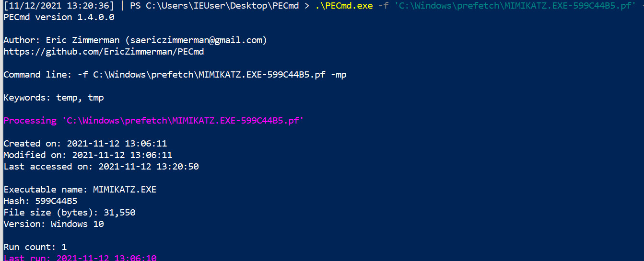
Task: Click the timestamp in the prompt brackets
Action: pos(59,6)
